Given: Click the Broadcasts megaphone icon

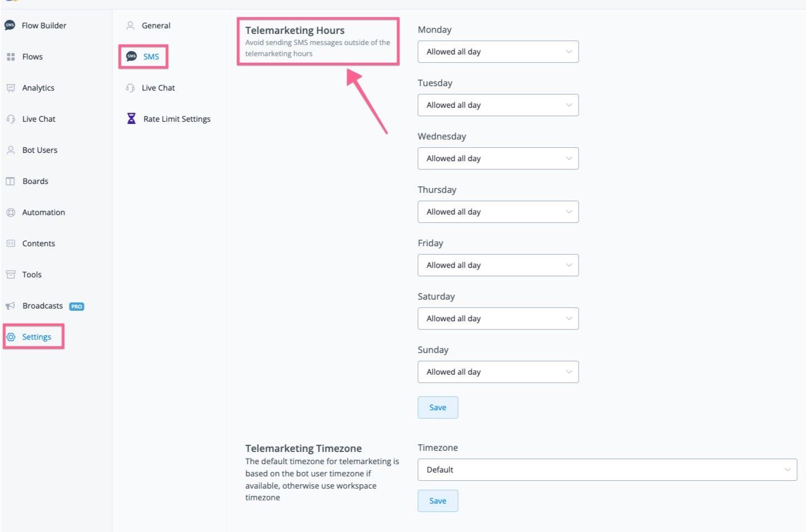Looking at the screenshot, I should tap(11, 306).
